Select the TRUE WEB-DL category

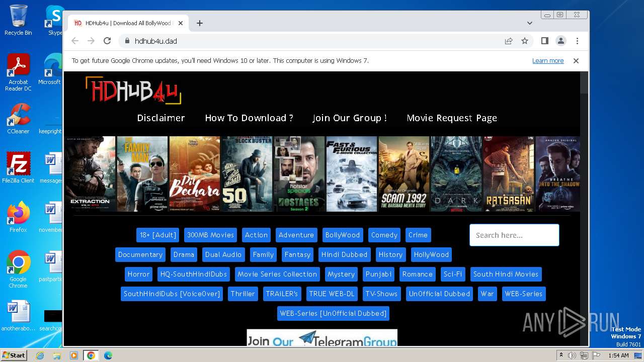coord(332,294)
